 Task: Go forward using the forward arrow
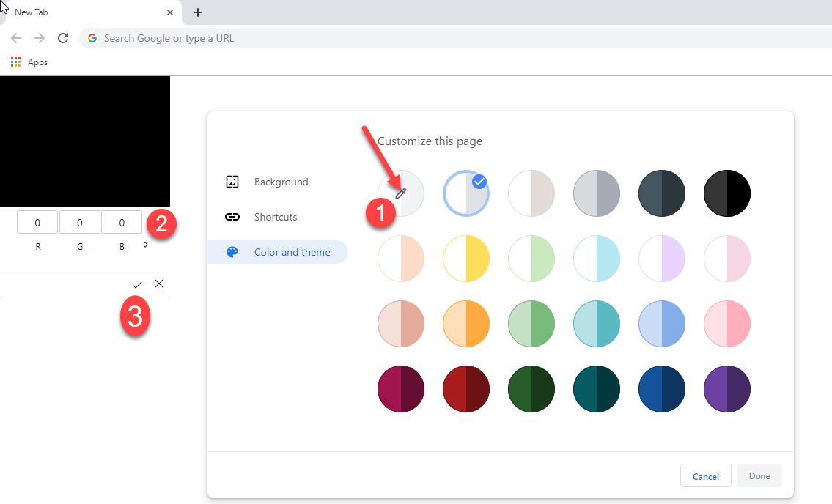click(40, 38)
